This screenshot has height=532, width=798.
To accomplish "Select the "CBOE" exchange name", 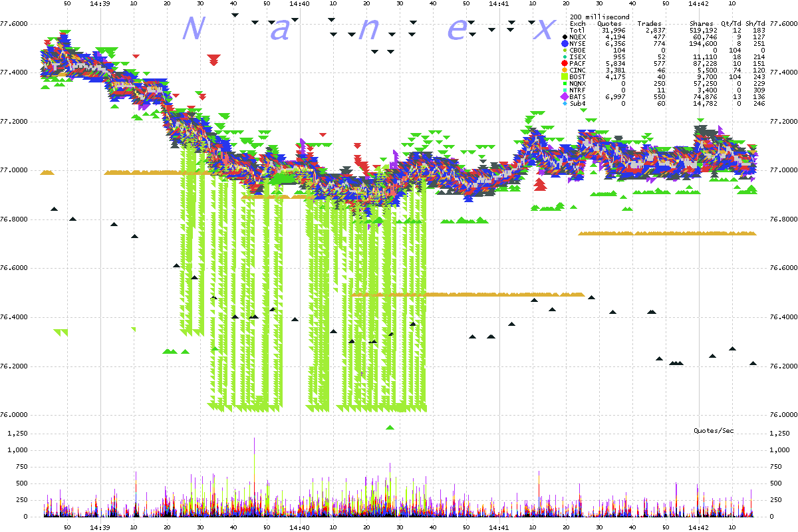I will point(578,51).
